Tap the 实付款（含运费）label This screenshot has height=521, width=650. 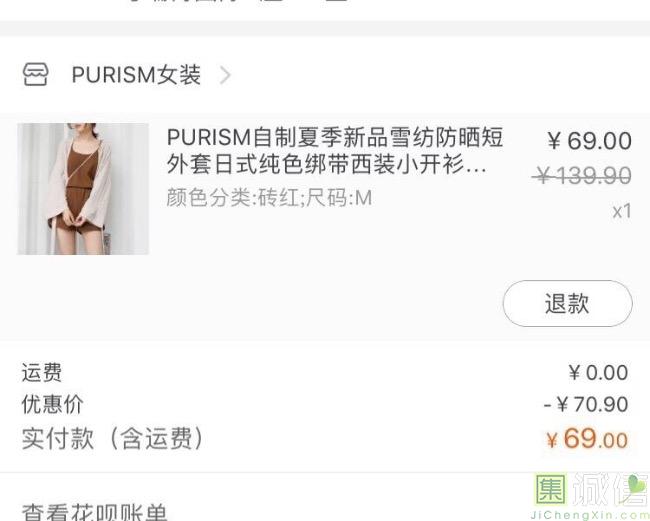coord(113,438)
